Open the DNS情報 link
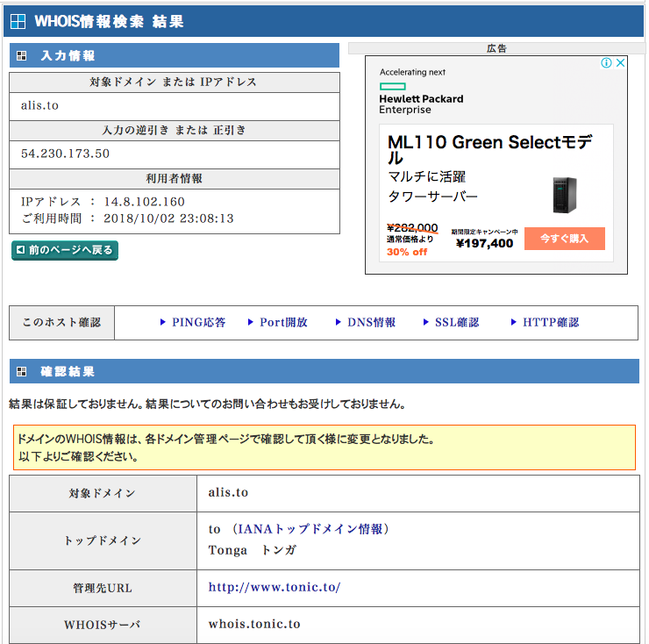The height and width of the screenshot is (644, 649). [371, 323]
